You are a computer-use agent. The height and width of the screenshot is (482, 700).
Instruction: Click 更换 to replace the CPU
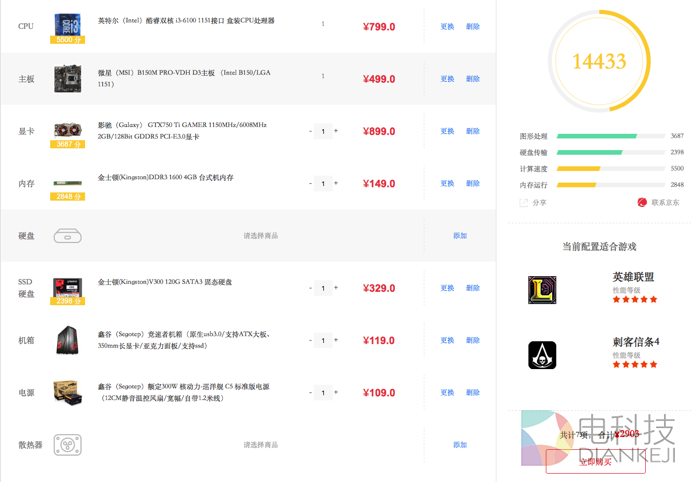447,26
